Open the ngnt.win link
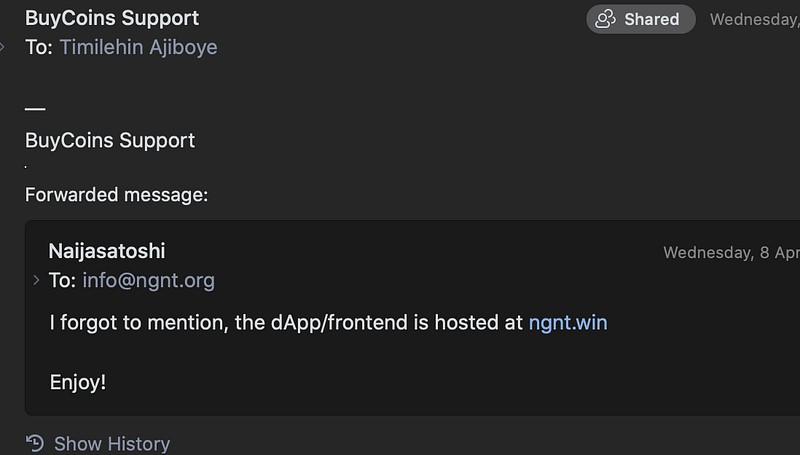Screen dimensions: 800x455 pyautogui.click(x=568, y=322)
